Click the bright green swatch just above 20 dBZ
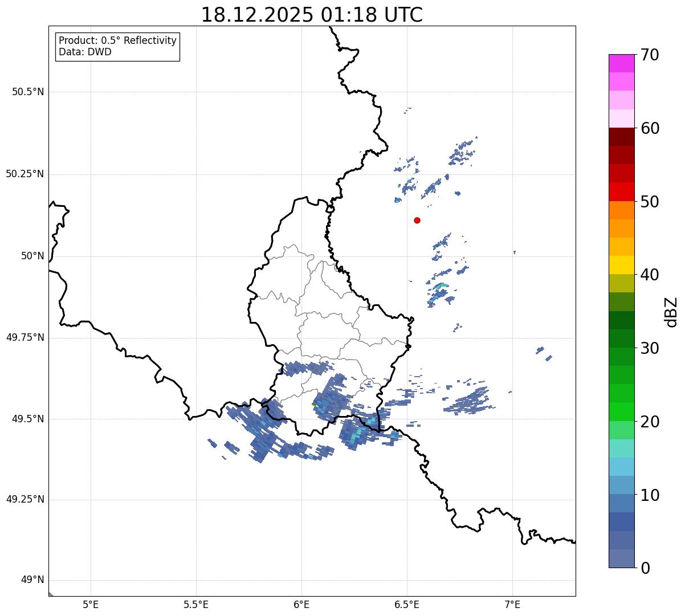The height and width of the screenshot is (616, 685). coord(621,411)
